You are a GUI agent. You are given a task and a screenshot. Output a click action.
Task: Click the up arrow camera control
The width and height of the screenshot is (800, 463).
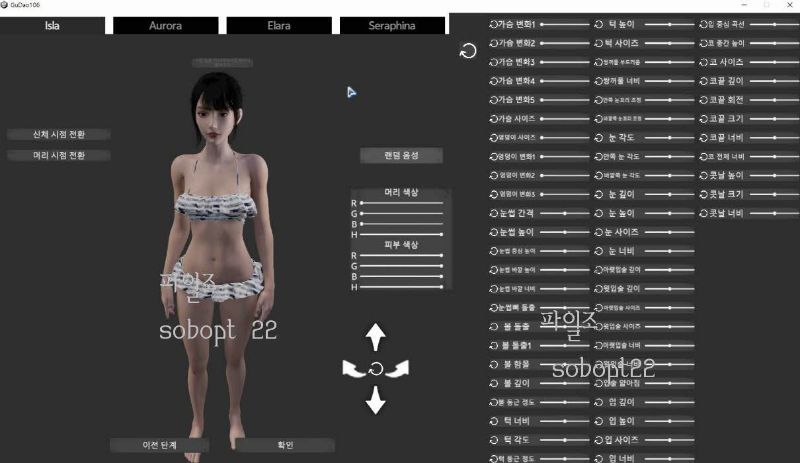[x=375, y=337]
